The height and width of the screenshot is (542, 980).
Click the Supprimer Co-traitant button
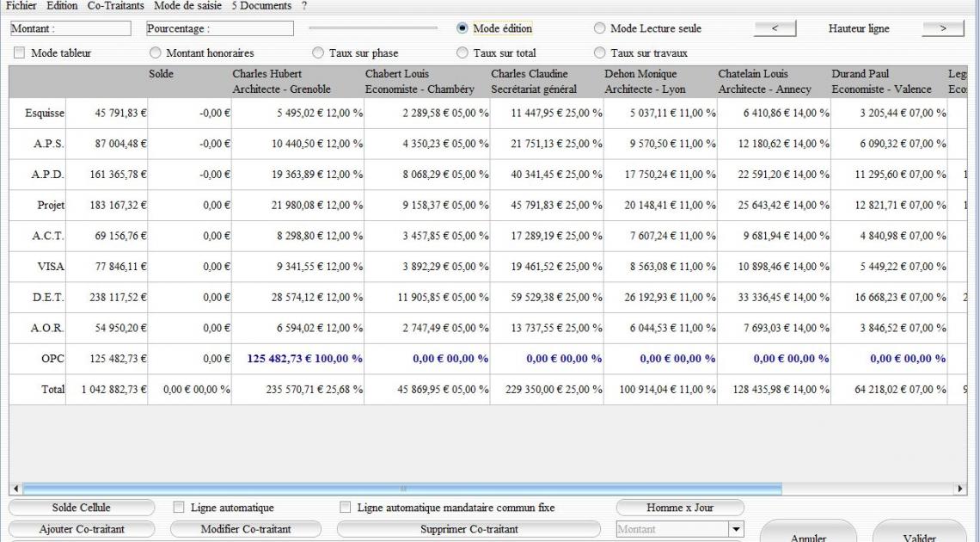469,529
